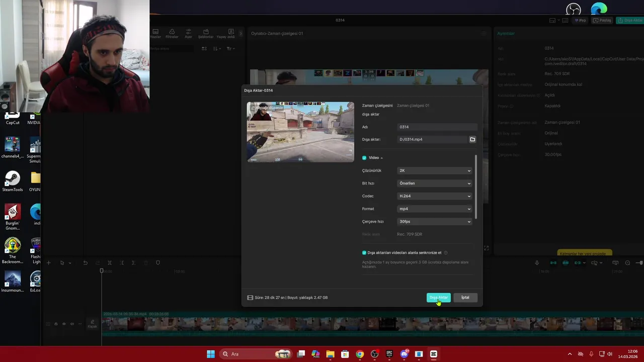Collapse the Video section arrow
The image size is (644, 362).
point(382,158)
